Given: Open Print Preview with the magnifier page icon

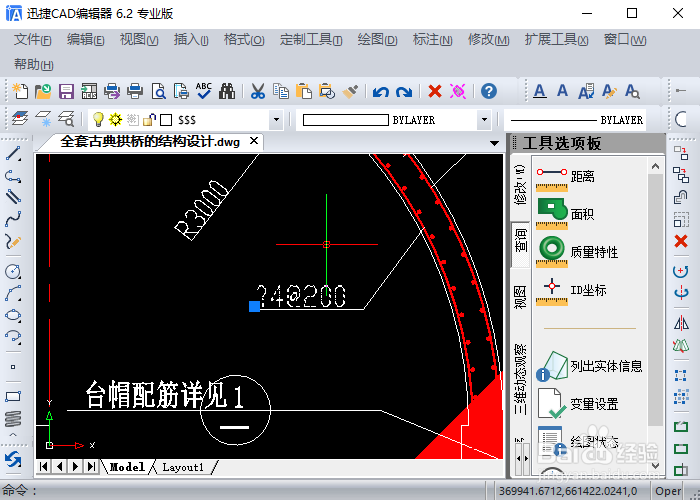Looking at the screenshot, I should (x=158, y=92).
